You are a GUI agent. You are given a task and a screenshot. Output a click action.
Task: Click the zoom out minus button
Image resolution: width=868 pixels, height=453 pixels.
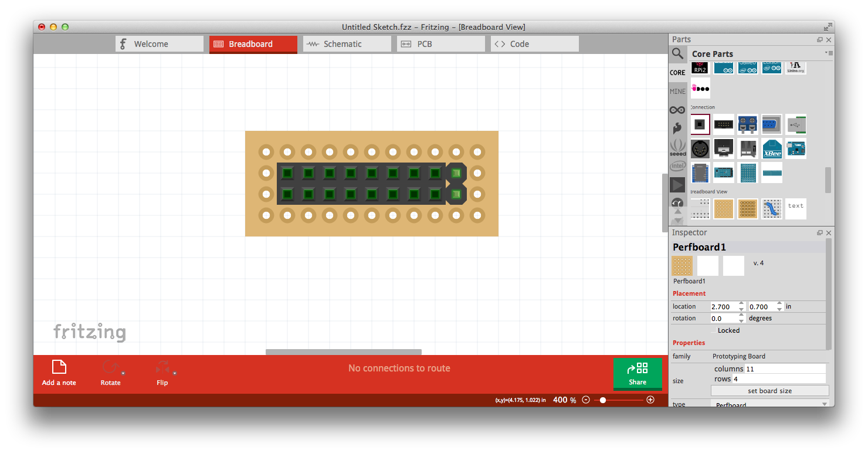586,400
